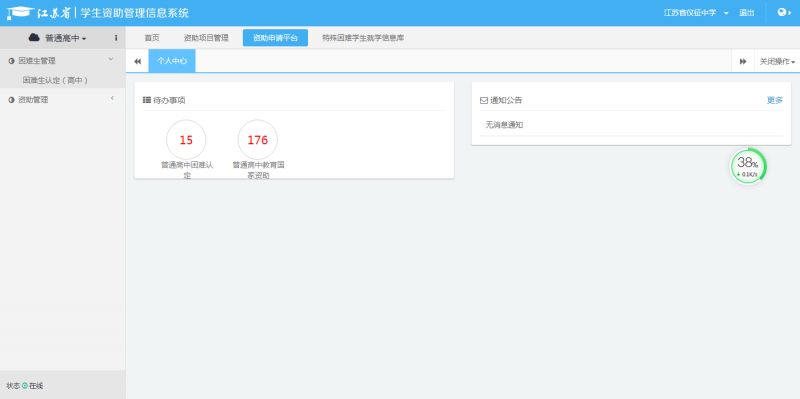Click the 无消息通知 text
800x399 pixels.
click(504, 124)
